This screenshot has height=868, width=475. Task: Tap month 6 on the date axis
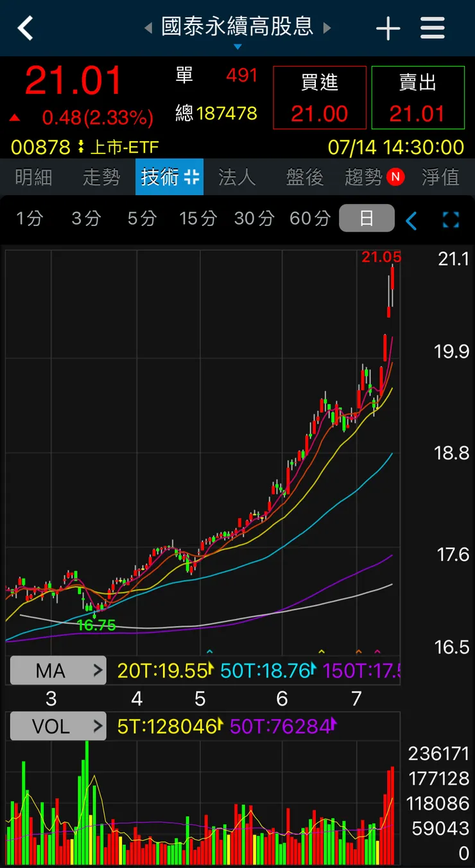tap(282, 699)
